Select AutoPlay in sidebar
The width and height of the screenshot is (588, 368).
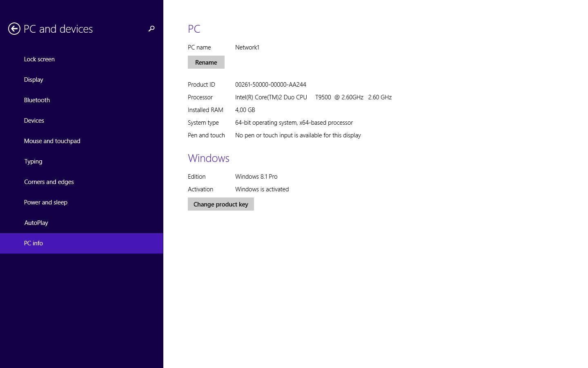point(82,223)
